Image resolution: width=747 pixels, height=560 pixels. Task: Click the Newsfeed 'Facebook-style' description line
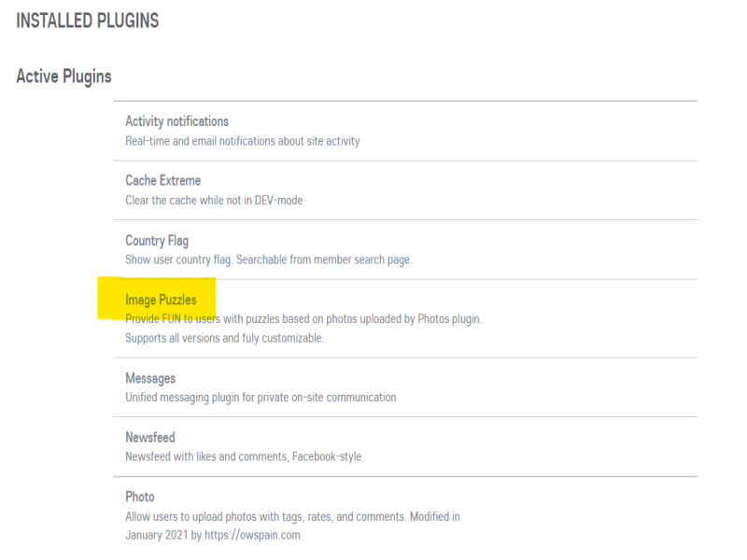[x=243, y=456]
